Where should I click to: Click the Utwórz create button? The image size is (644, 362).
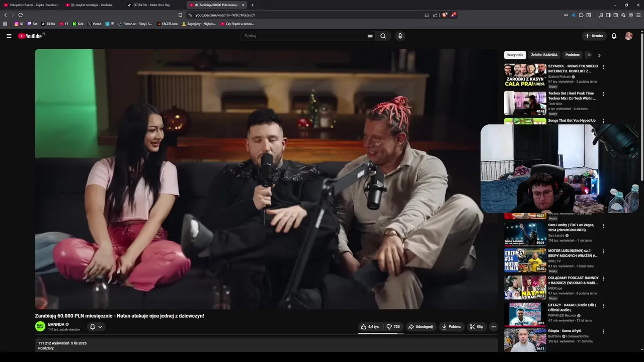click(594, 36)
